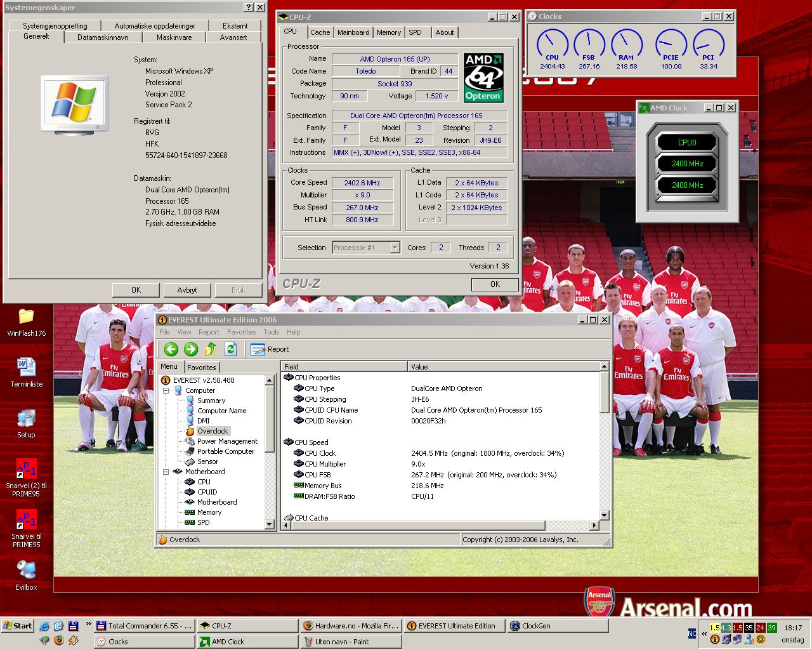Open the Maskinvare tab in system properties
812x650 pixels.
(174, 37)
